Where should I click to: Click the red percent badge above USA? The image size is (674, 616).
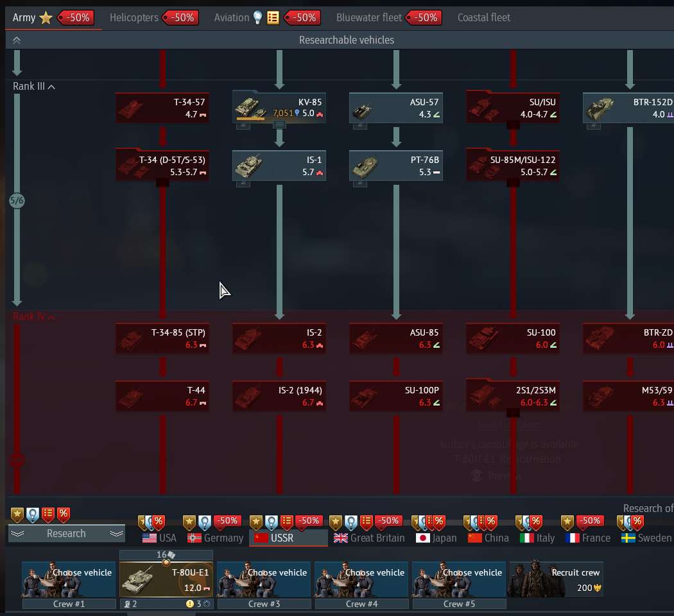tap(159, 522)
